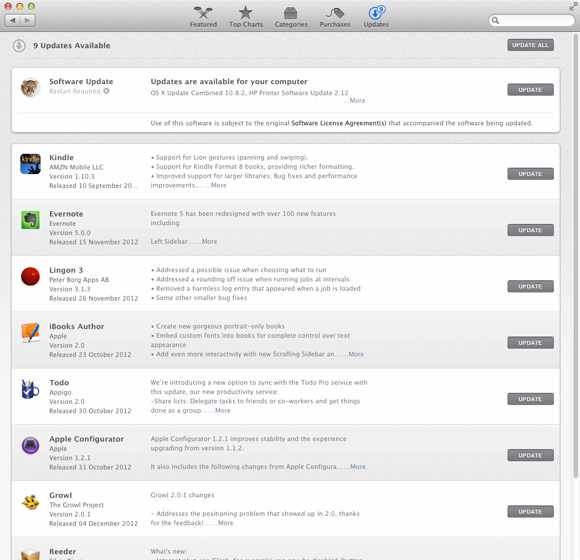Screen dimensions: 580x560
Task: Click the search field
Action: [x=532, y=20]
